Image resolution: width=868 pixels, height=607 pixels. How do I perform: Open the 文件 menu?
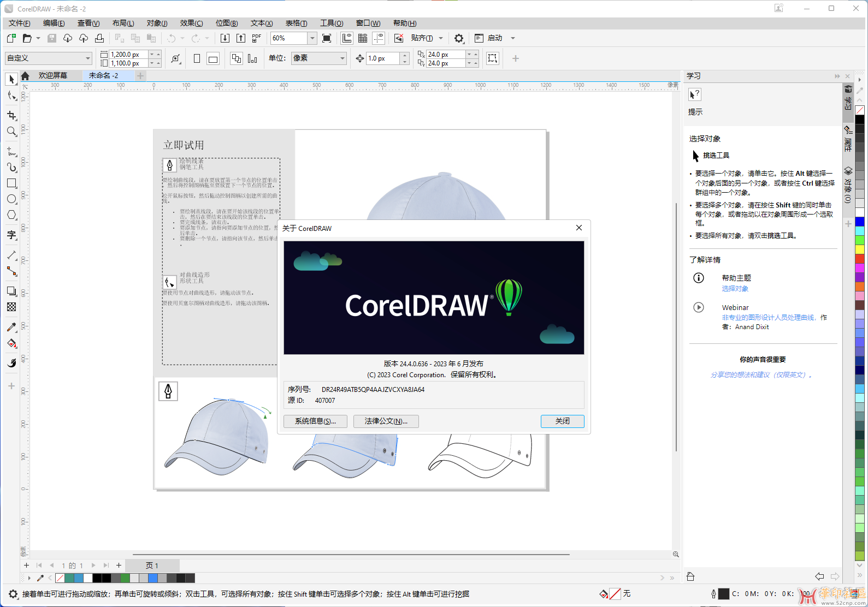(x=20, y=23)
